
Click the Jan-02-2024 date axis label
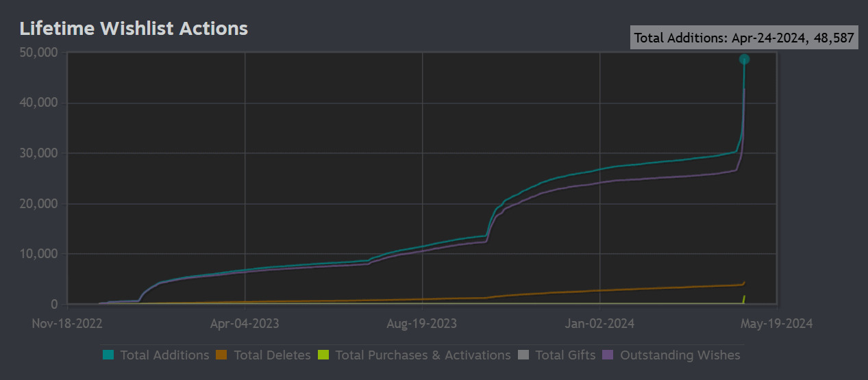(x=600, y=323)
